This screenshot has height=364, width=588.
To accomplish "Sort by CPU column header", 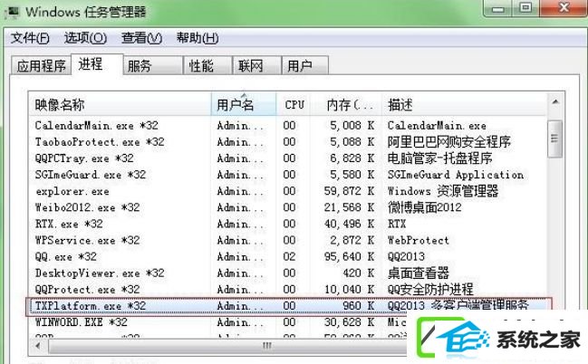I will click(x=294, y=104).
